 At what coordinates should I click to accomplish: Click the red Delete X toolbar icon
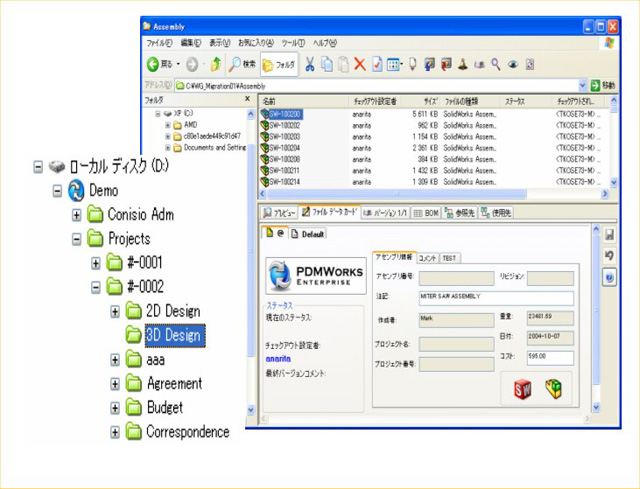(359, 65)
